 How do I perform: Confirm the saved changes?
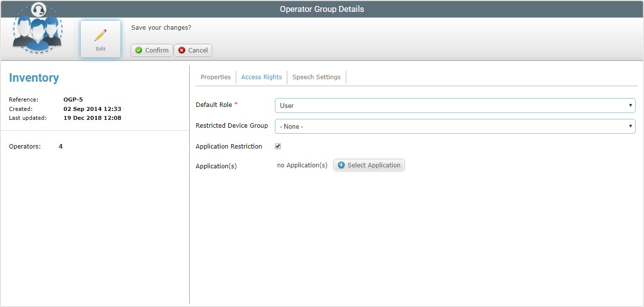[x=151, y=50]
